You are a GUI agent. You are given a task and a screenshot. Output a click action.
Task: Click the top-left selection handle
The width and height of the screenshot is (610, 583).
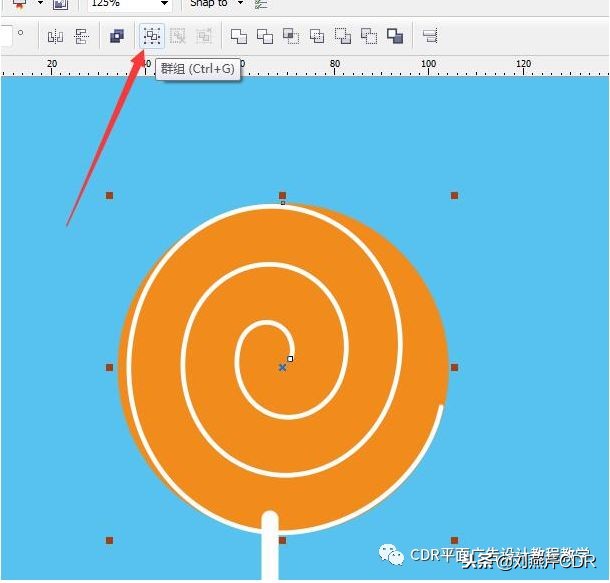tap(109, 195)
